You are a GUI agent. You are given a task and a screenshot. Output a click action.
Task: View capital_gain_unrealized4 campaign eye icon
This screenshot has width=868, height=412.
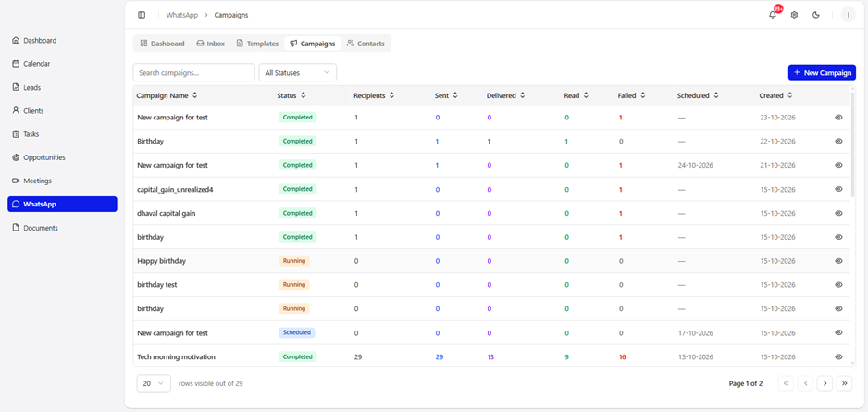838,189
